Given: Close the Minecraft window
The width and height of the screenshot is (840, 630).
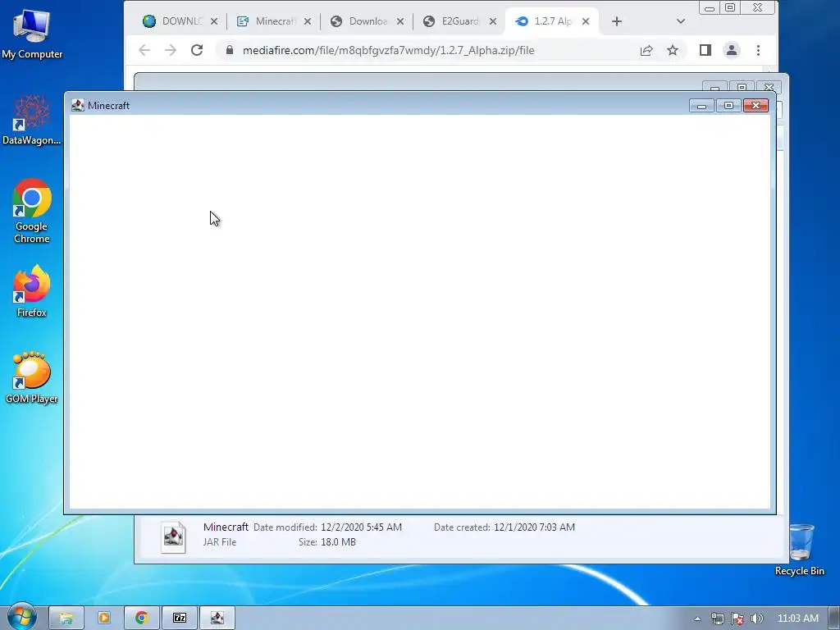Looking at the screenshot, I should pos(756,106).
